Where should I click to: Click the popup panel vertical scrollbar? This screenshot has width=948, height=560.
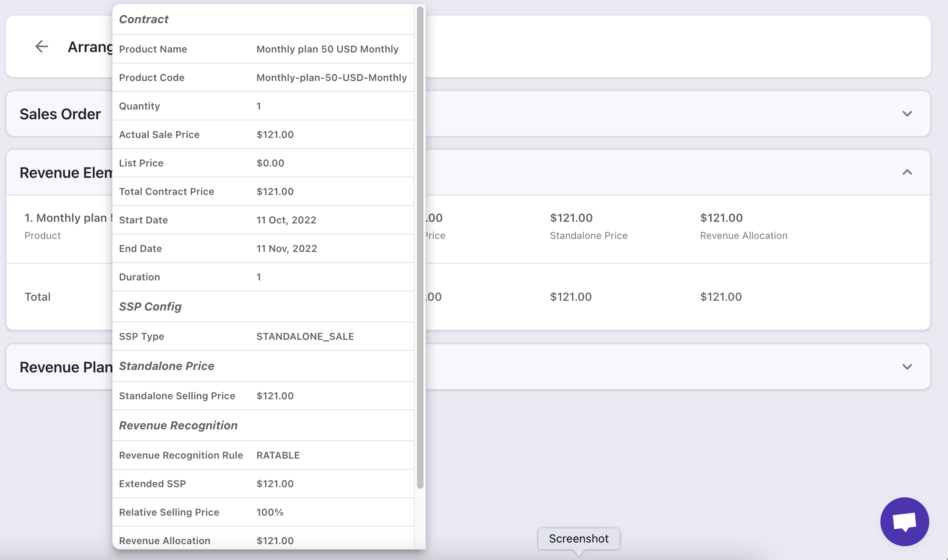(420, 244)
